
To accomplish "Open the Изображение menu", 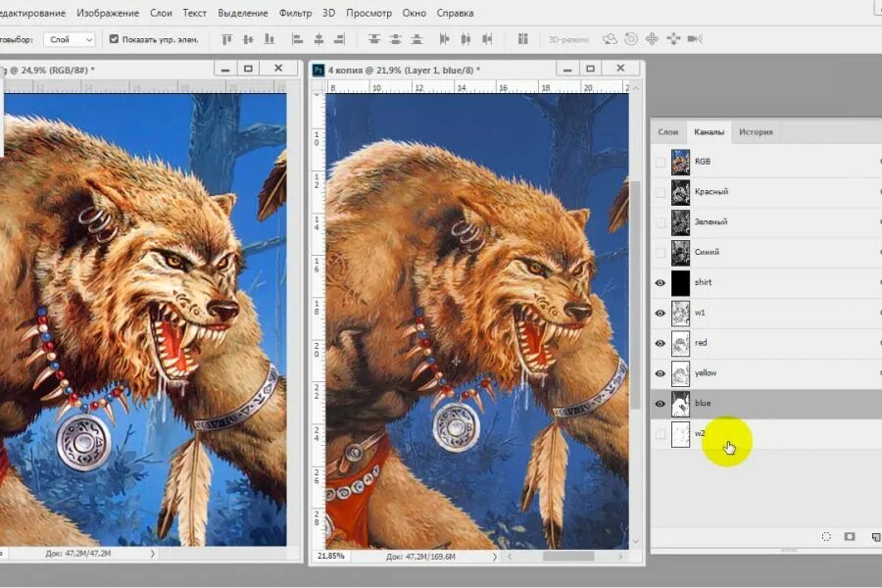I will (108, 13).
